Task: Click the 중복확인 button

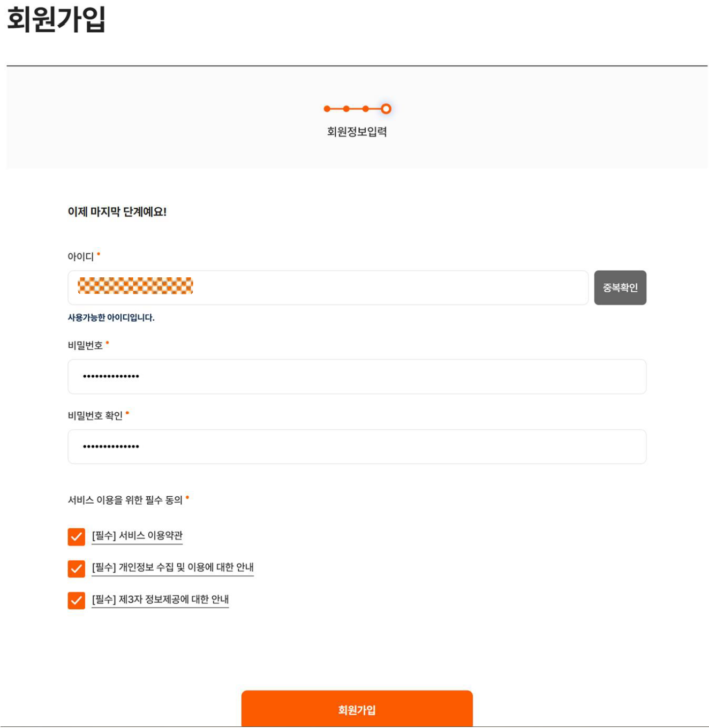Action: click(620, 287)
